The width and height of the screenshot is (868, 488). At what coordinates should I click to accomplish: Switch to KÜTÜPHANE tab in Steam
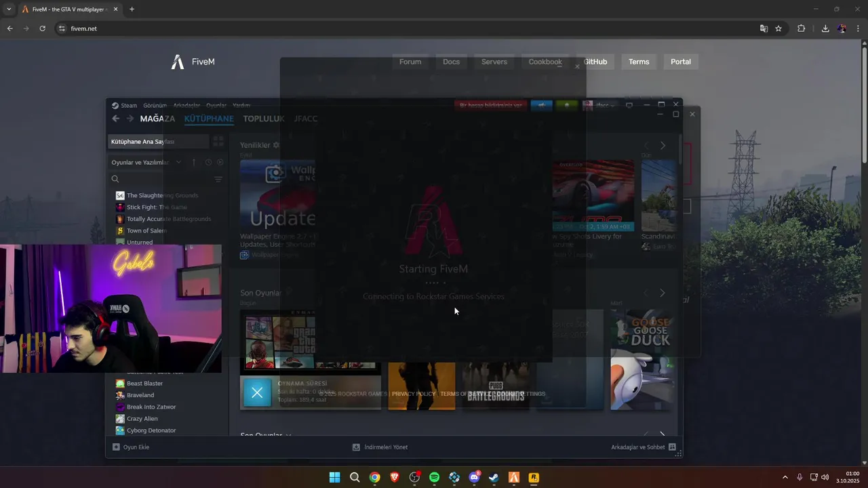209,119
